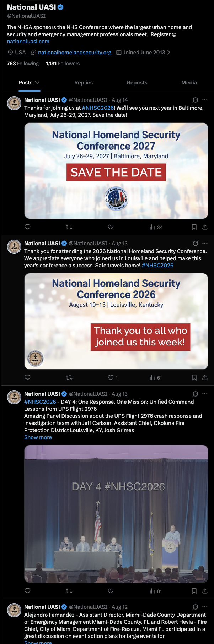The height and width of the screenshot is (644, 214).
Task: Reply to the DAY 4 panel discussion post
Action: [27, 591]
